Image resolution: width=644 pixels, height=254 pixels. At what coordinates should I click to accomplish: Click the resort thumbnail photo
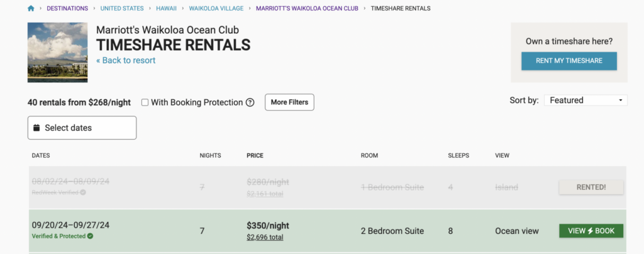(57, 53)
